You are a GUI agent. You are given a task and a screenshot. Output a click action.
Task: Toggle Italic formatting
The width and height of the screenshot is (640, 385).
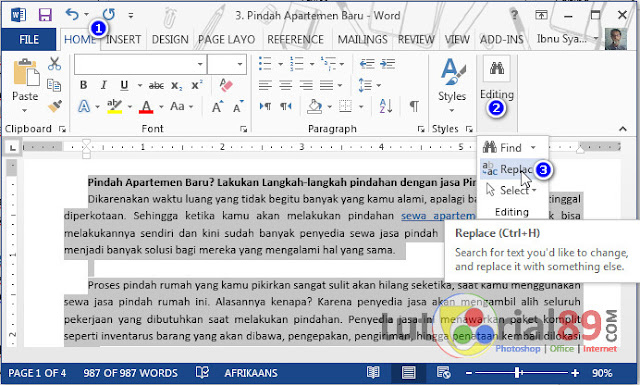click(x=104, y=85)
